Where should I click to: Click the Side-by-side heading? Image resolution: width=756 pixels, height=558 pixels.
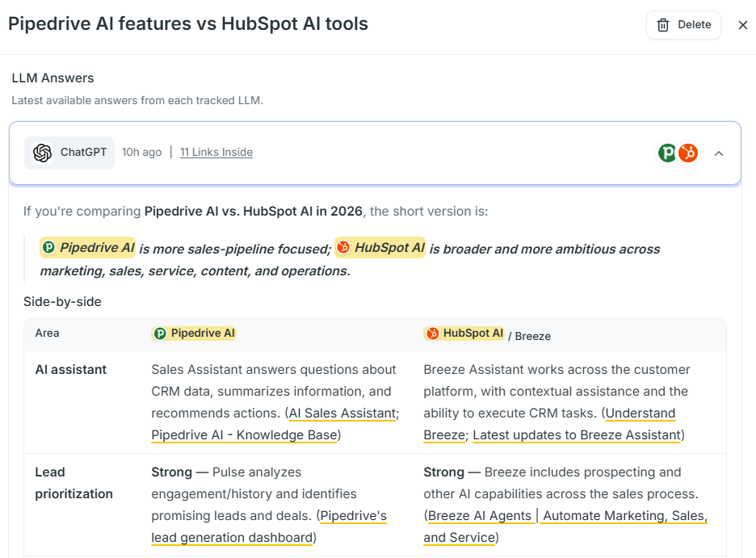[x=62, y=302]
